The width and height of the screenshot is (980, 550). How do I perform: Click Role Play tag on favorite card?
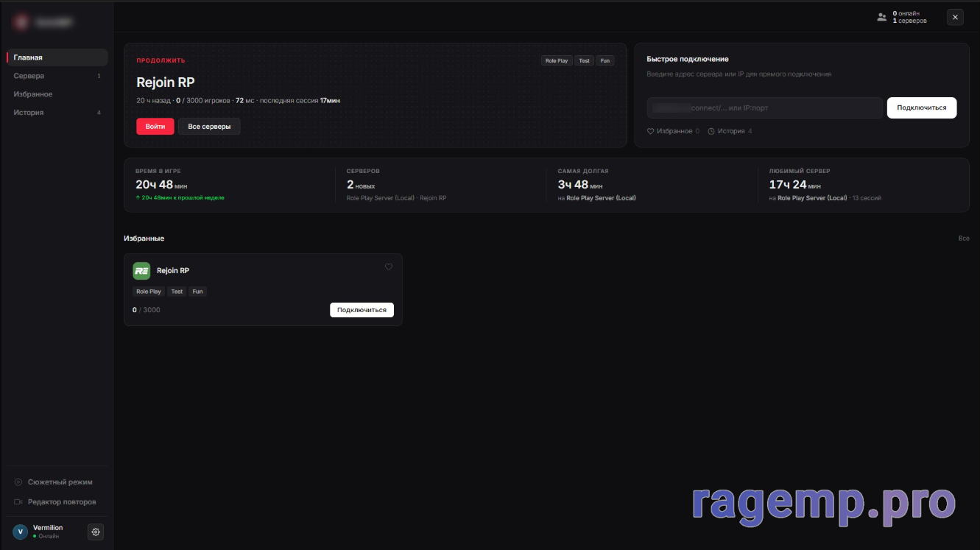click(149, 292)
